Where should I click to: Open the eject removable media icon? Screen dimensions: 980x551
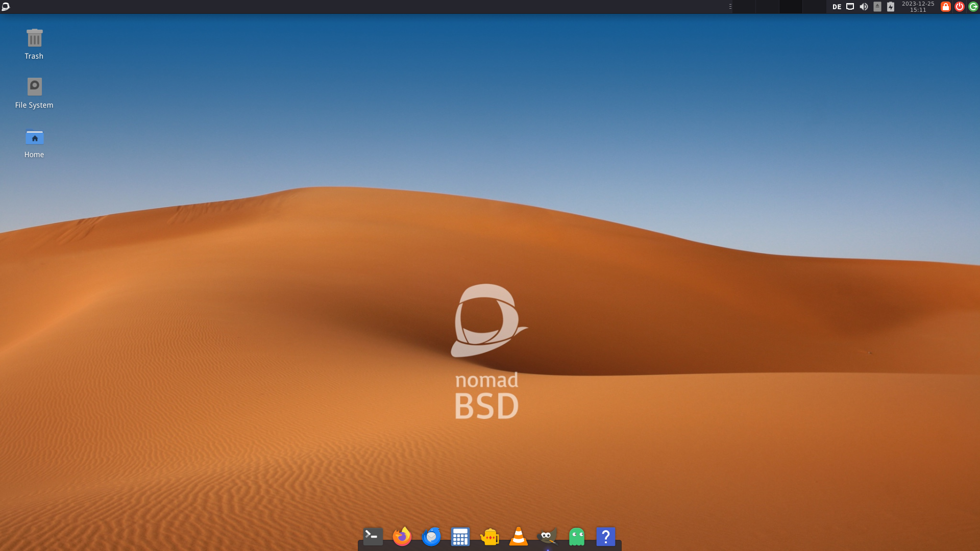tap(877, 7)
